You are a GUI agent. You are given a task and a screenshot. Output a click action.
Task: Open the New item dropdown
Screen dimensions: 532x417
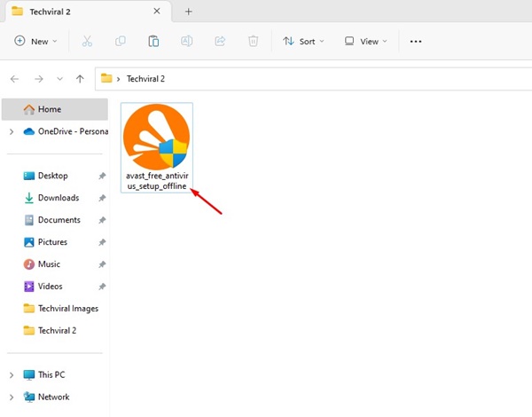pos(35,42)
